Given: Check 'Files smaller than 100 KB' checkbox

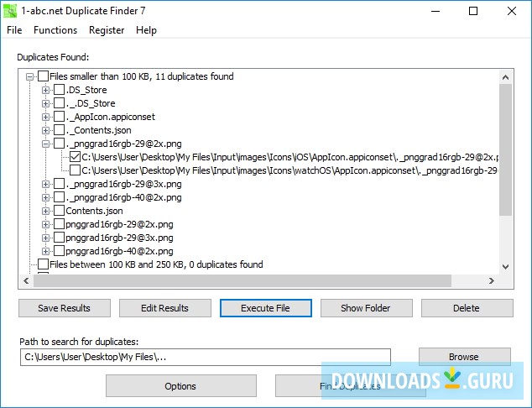Looking at the screenshot, I should [43, 76].
